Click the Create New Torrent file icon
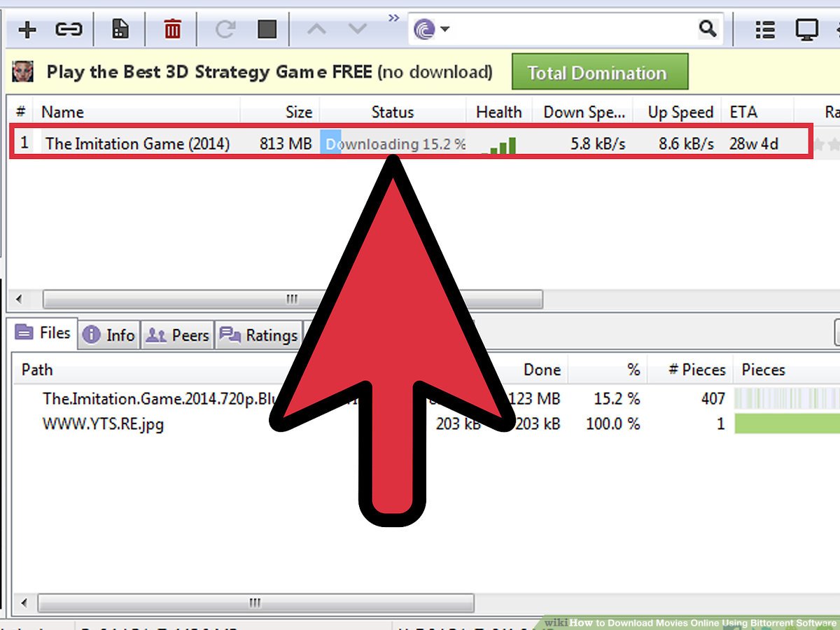 pos(120,29)
